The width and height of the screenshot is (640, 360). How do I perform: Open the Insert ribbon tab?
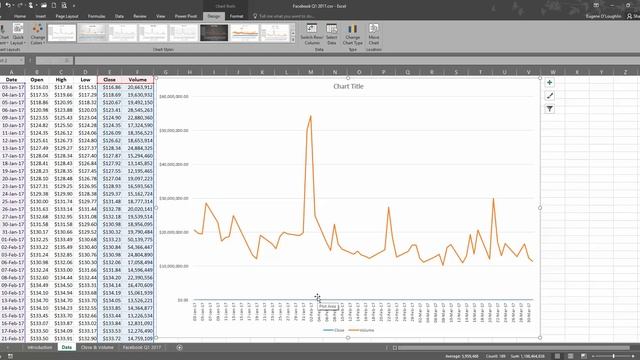(40, 16)
